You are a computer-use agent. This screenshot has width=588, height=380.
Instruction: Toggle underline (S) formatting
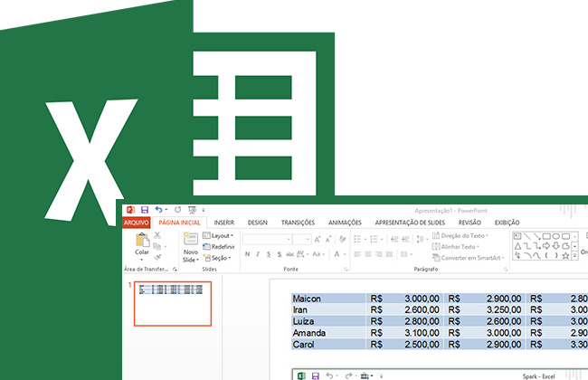coord(269,254)
